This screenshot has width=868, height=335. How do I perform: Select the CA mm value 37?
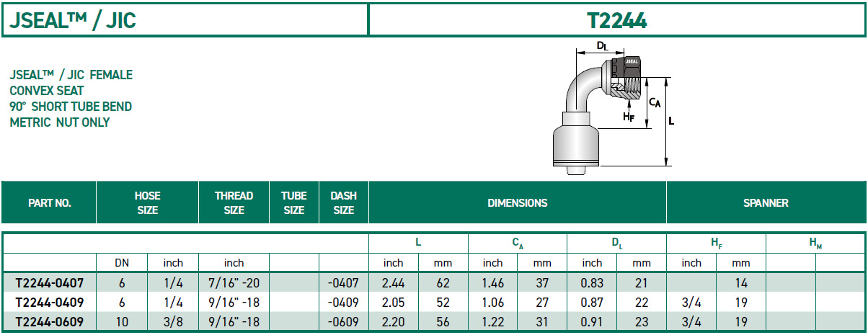(x=542, y=284)
